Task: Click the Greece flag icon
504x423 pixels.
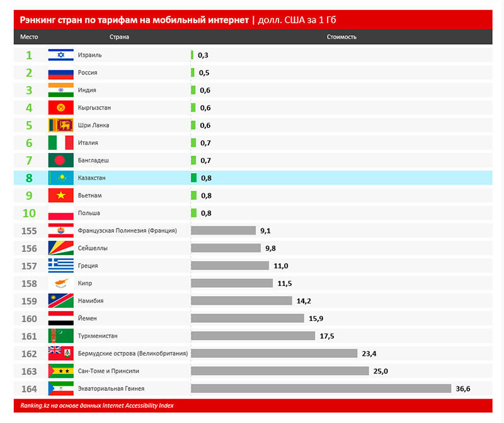Action: [x=61, y=266]
